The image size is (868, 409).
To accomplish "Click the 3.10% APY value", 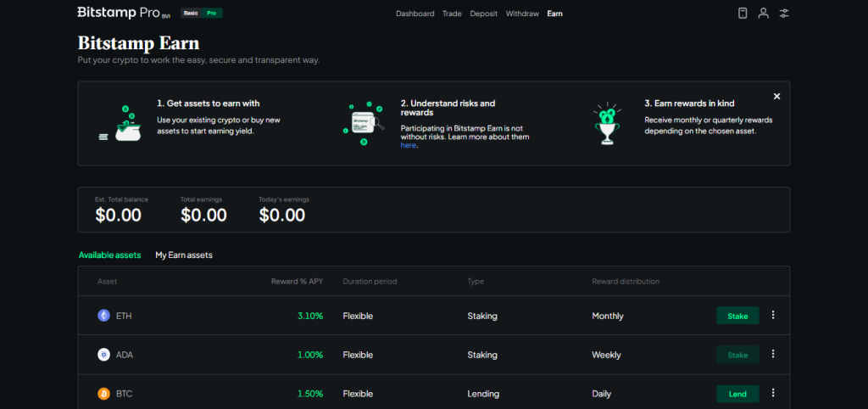I will [310, 316].
